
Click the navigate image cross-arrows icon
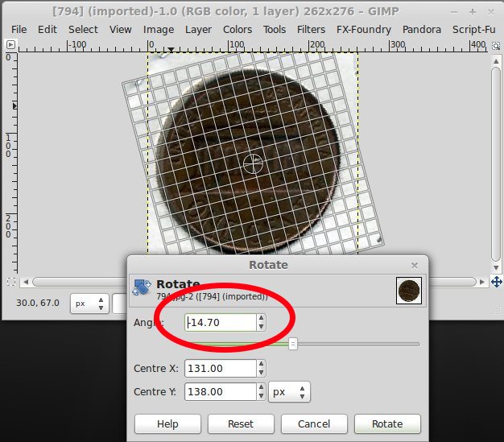496,282
